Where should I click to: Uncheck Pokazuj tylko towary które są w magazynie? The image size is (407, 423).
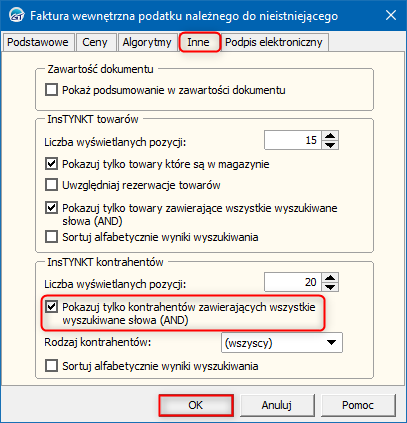pos(51,164)
